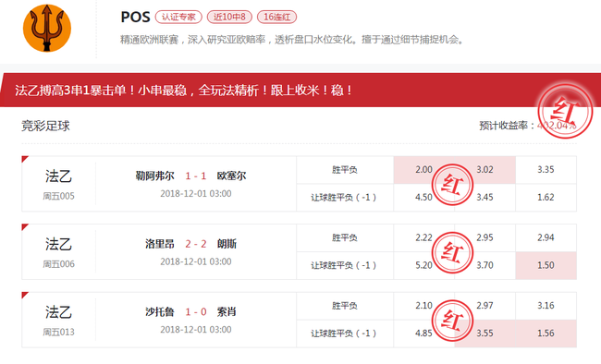Select 朗斯 team name
Viewport: 601px width, 364px height.
coord(227,244)
